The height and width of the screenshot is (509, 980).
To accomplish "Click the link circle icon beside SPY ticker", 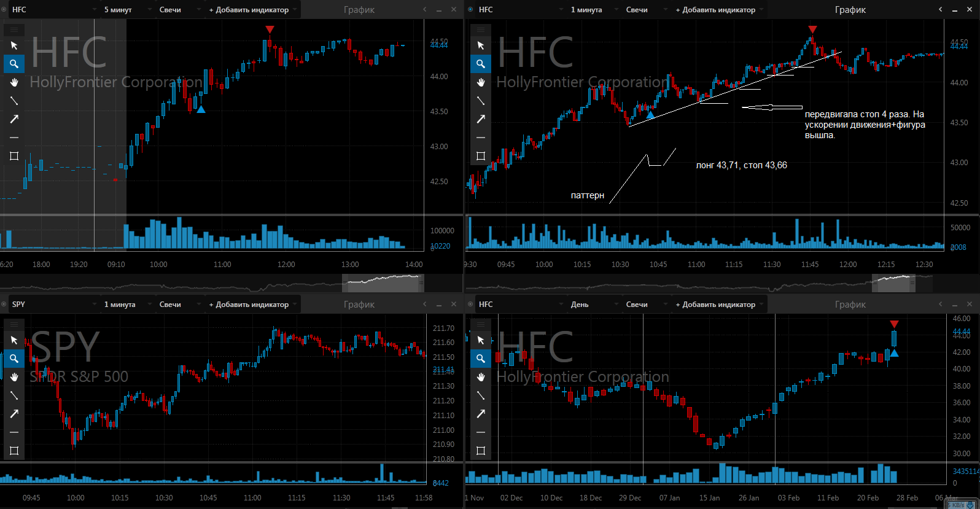I will point(4,304).
